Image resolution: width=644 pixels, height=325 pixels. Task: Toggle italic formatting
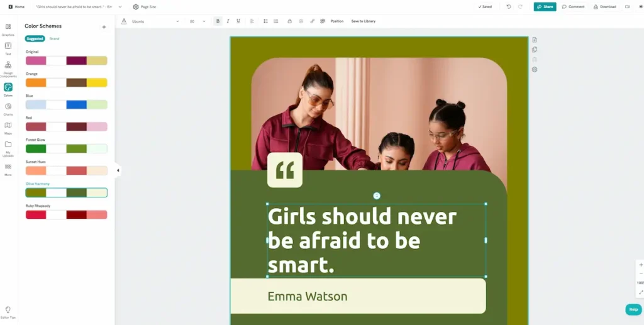[x=228, y=21]
